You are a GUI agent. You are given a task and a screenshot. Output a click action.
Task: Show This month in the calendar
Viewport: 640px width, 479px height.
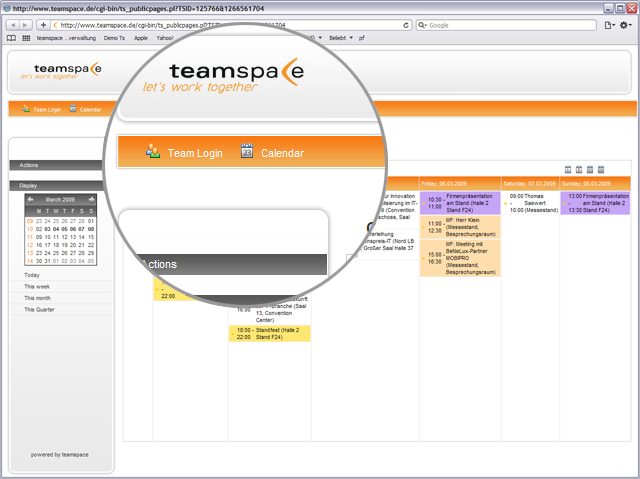(x=37, y=298)
